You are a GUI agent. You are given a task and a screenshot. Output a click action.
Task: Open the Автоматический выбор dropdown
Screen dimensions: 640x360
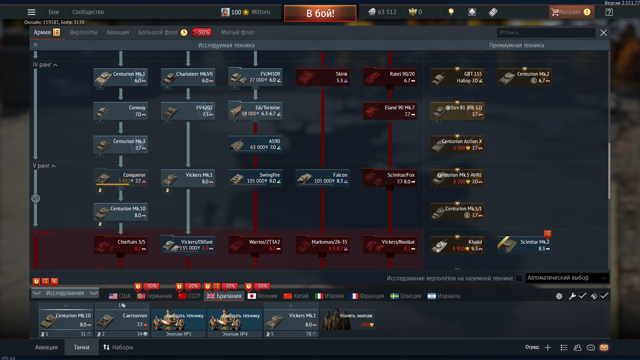point(567,278)
